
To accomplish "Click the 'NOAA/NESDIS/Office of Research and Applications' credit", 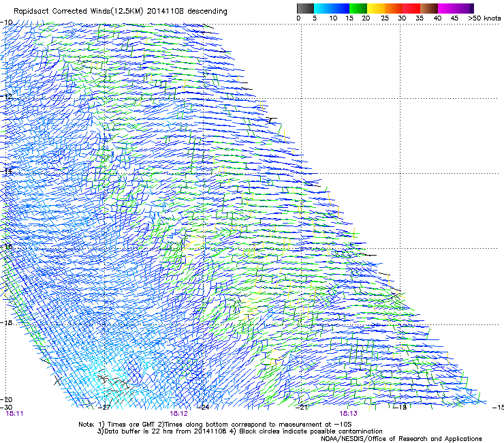I will click(x=401, y=439).
